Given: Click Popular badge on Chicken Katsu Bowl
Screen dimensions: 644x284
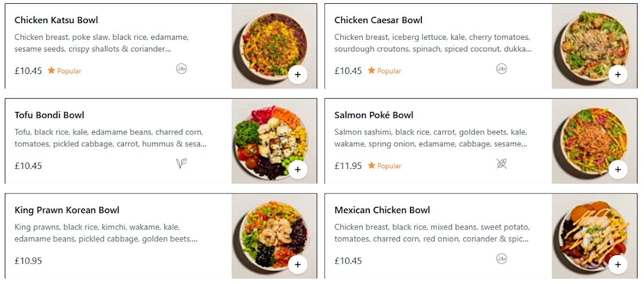Looking at the screenshot, I should click(x=64, y=71).
